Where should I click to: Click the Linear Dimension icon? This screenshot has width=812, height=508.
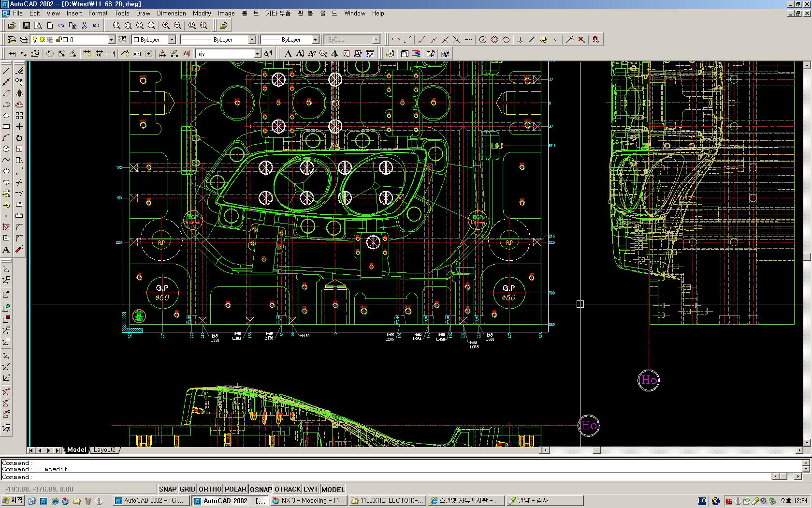pyautogui.click(x=12, y=53)
